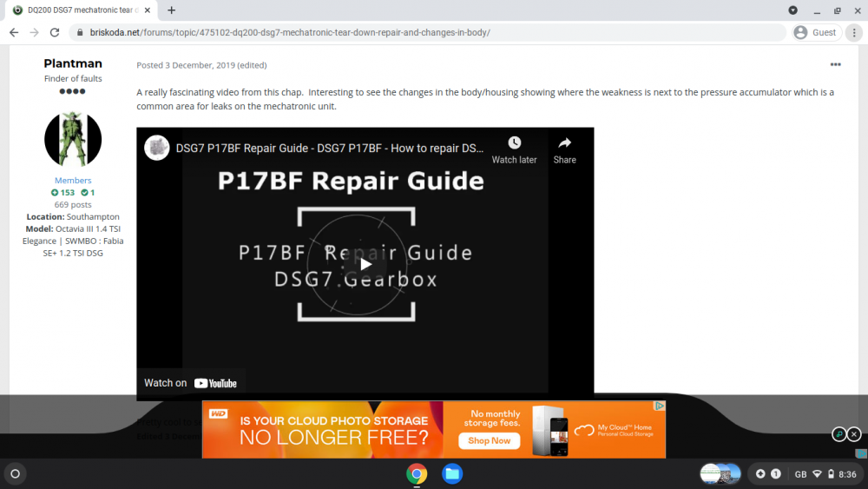Click the 669 posts count text
Screen dimensions: 868x489
click(x=73, y=205)
